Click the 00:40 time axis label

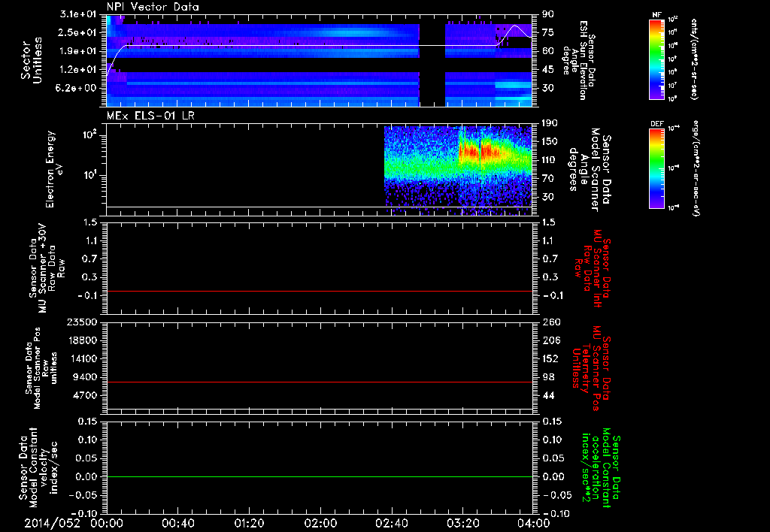point(177,523)
